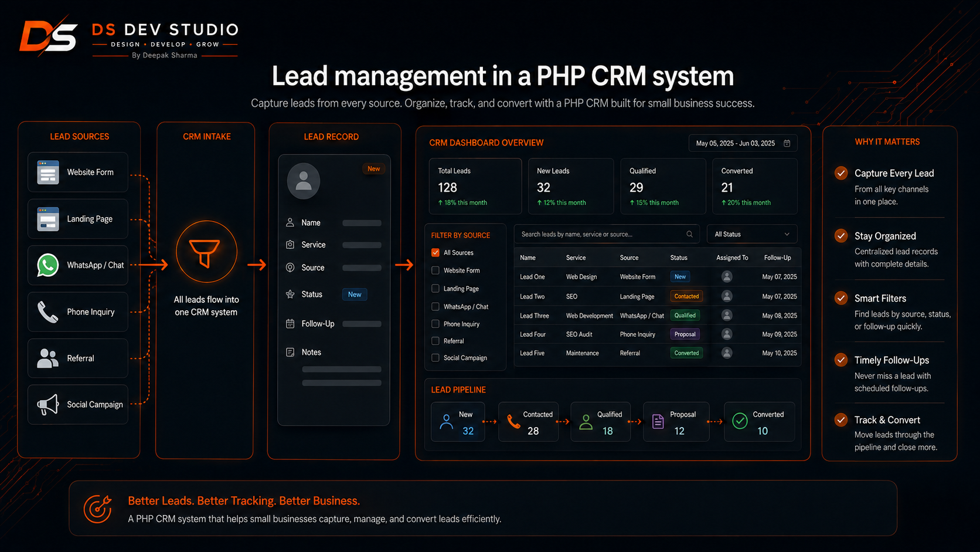This screenshot has height=552, width=980.
Task: Click the Lead One assignee avatar
Action: coord(727,276)
